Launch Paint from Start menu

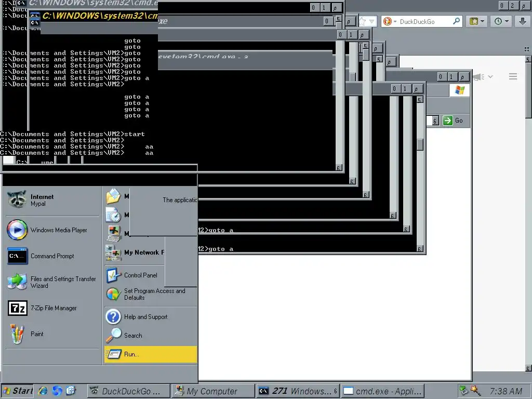pyautogui.click(x=52, y=334)
